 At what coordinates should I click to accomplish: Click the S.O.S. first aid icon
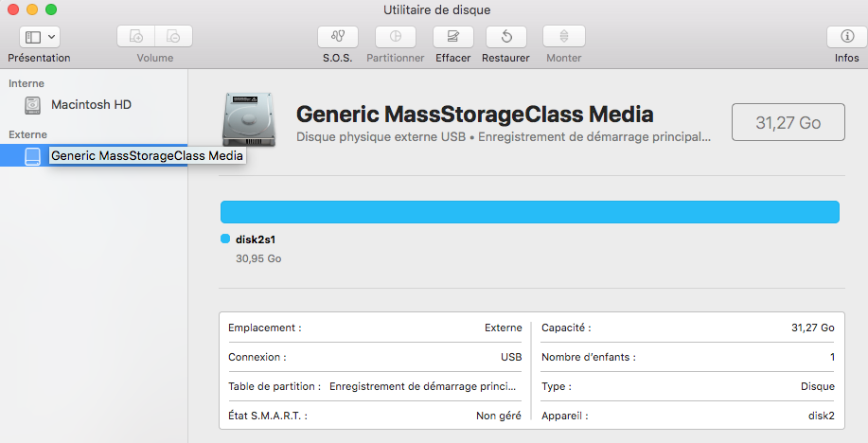point(338,37)
